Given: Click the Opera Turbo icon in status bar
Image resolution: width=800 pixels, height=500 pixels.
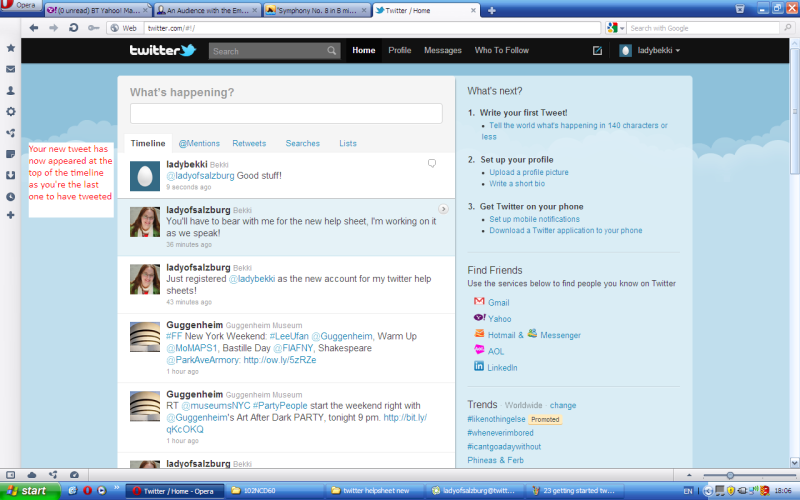Looking at the screenshot, I should [74, 475].
